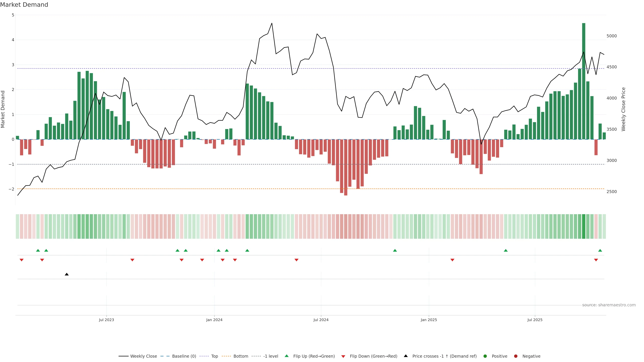Click the rightmost red flip-down triangle marker
Image resolution: width=644 pixels, height=362 pixels.
point(596,260)
